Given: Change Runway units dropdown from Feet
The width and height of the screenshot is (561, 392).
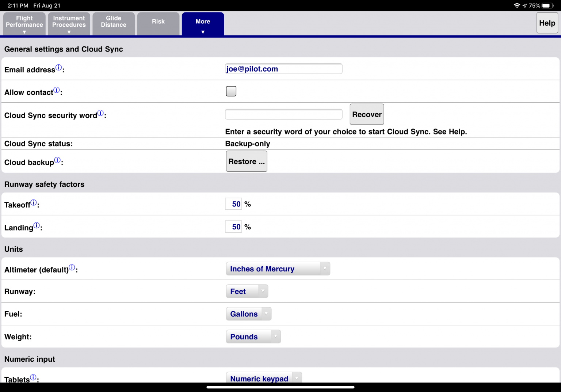Looking at the screenshot, I should click(x=247, y=292).
